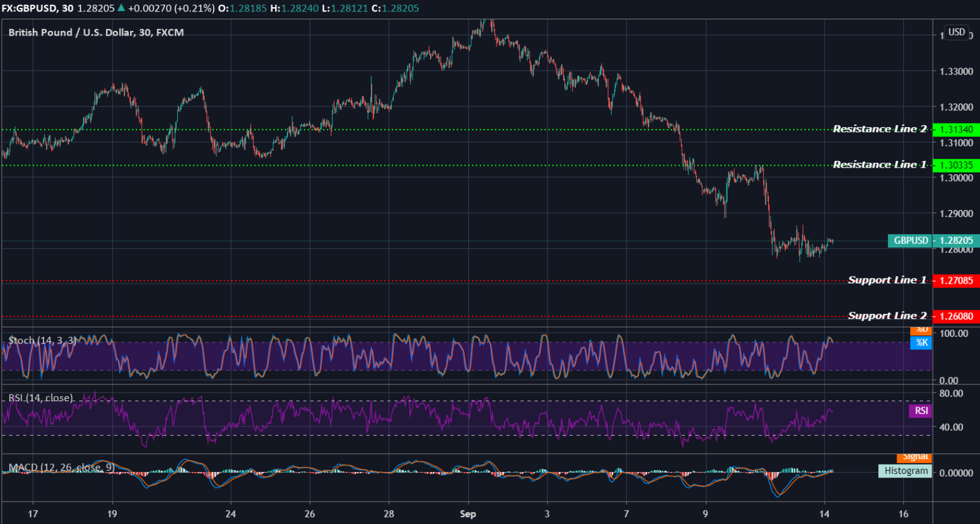Click the blue %K indicator tag

(x=921, y=342)
